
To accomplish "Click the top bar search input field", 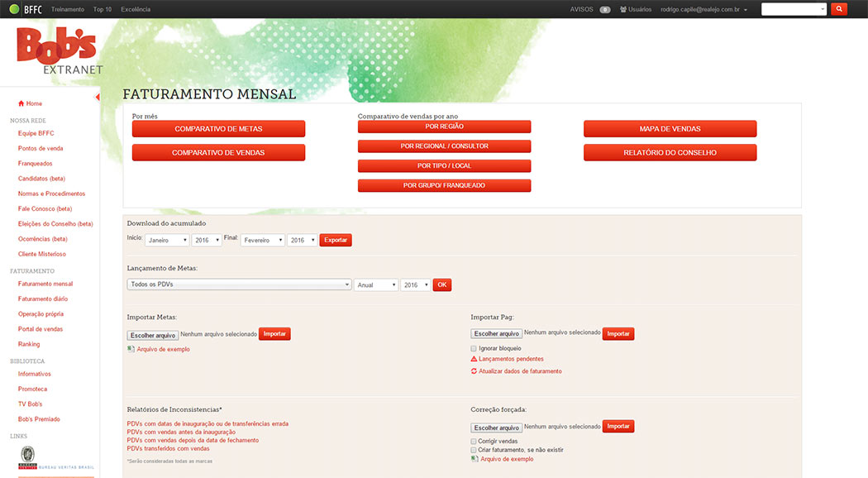I will point(790,9).
